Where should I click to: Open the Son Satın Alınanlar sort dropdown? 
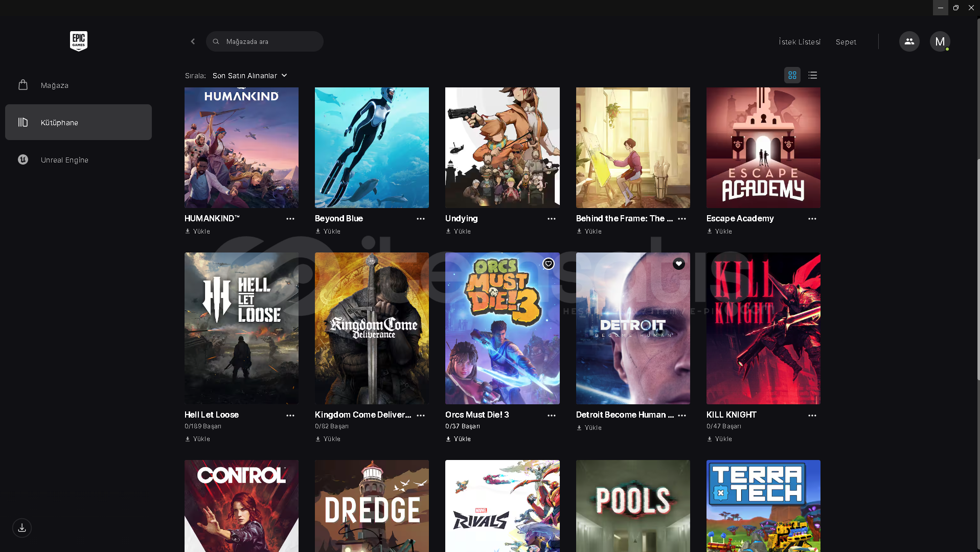click(250, 76)
